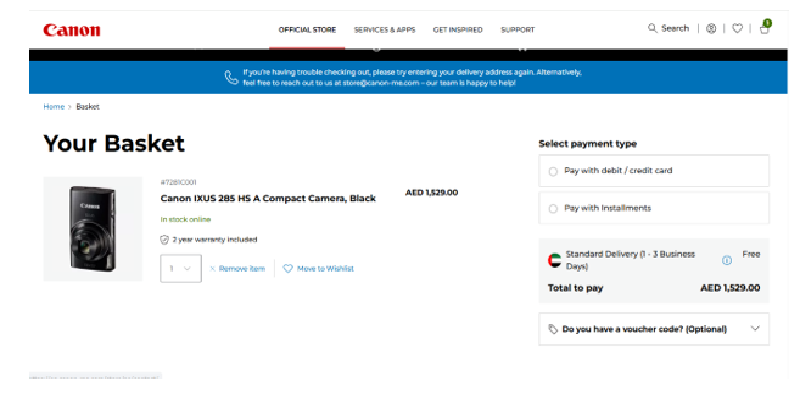Open the Services & Apps menu
Screen dimensions: 800x394
385,30
